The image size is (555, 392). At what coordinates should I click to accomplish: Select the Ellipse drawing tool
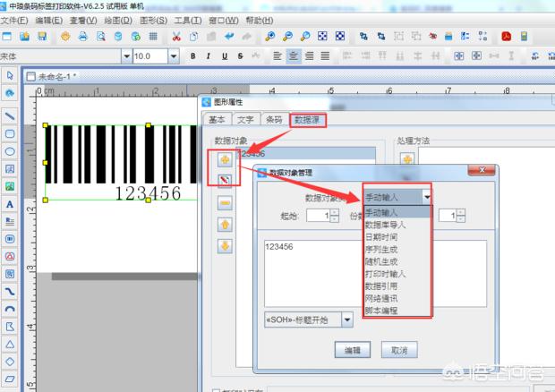pos(10,151)
